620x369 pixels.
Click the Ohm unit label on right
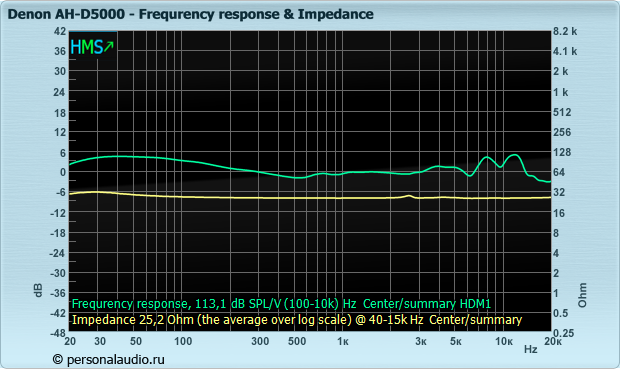click(x=582, y=295)
